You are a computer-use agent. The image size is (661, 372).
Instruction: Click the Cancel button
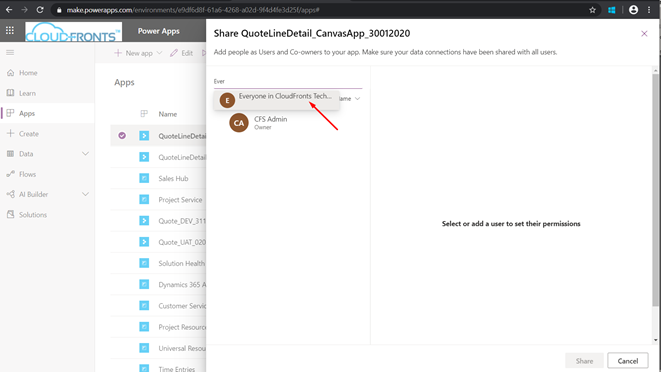[x=628, y=361]
